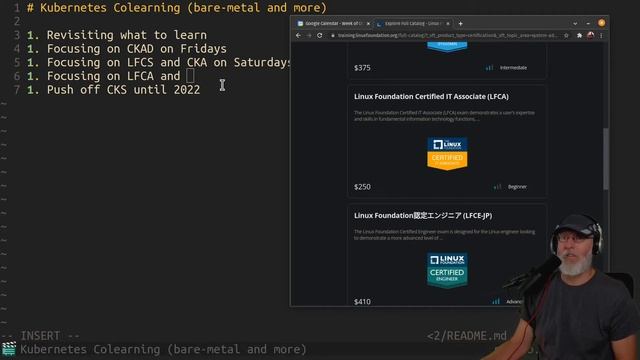Open the LFCE-JP certification title link
The width and height of the screenshot is (640, 360).
423,216
